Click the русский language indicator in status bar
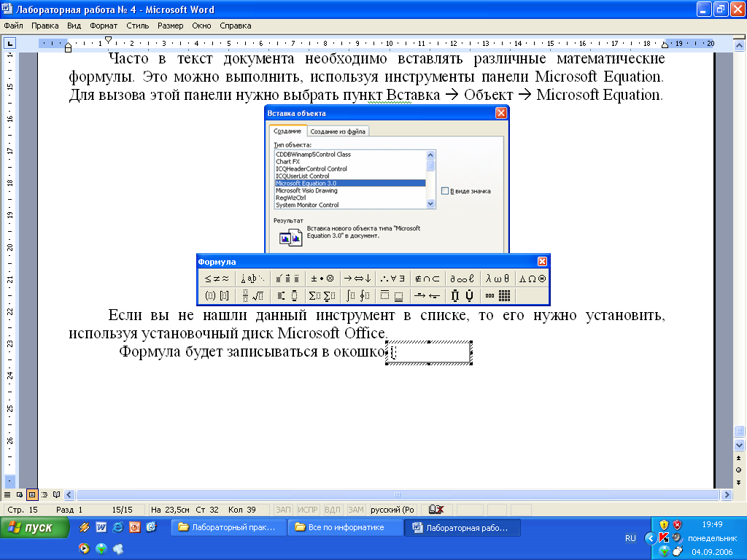Screen dimensions: 747x560 392,510
